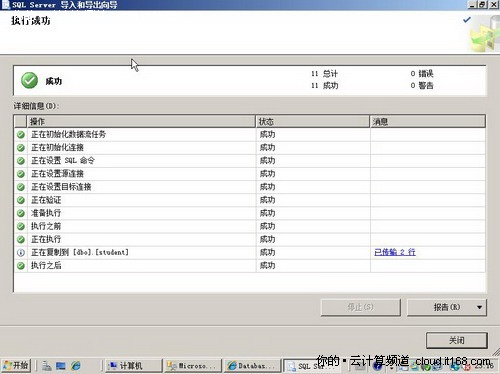Select the 准备执行 row
Image resolution: width=500 pixels, height=374 pixels.
249,213
